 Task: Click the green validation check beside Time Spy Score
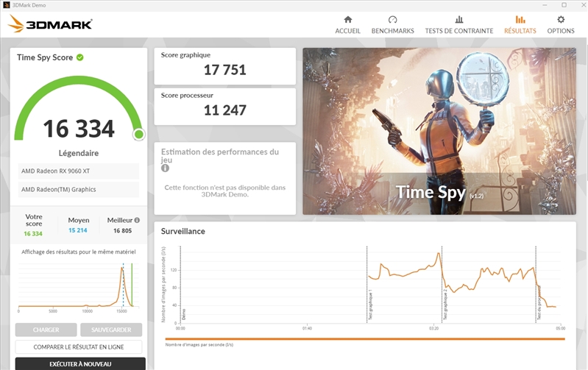79,57
